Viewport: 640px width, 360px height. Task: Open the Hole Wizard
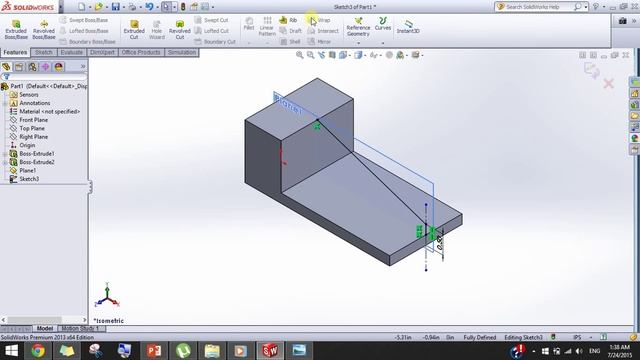coord(157,30)
